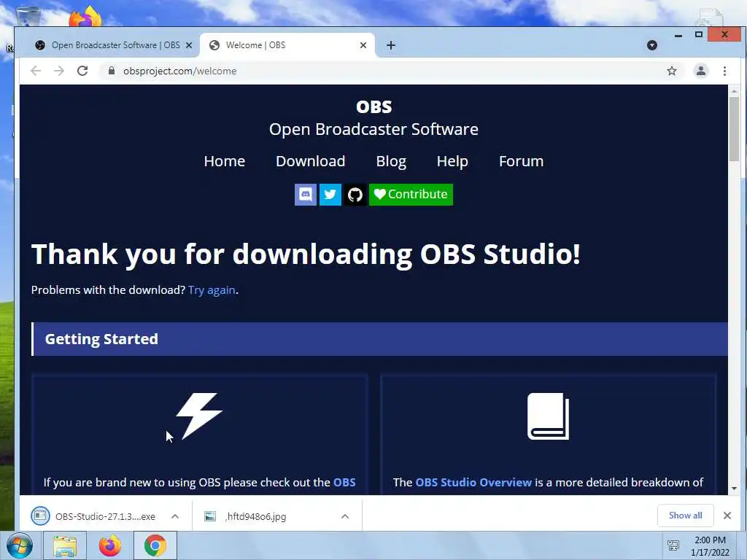Minimize the Chrome window
The image size is (747, 560).
tap(678, 35)
